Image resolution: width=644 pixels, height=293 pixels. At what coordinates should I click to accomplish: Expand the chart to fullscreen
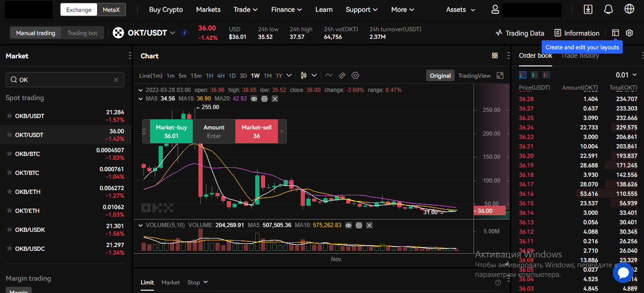(500, 75)
